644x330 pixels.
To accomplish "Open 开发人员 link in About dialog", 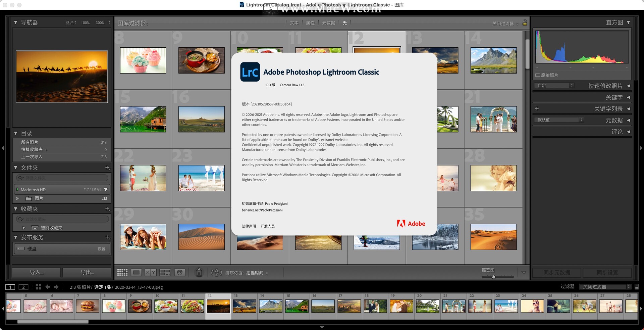I will (267, 226).
